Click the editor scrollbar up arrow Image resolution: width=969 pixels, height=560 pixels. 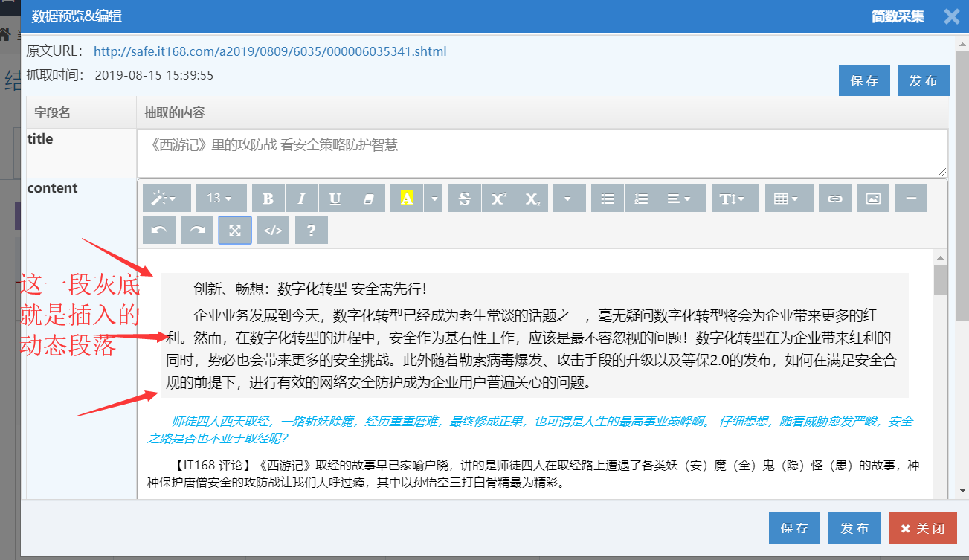tap(940, 257)
